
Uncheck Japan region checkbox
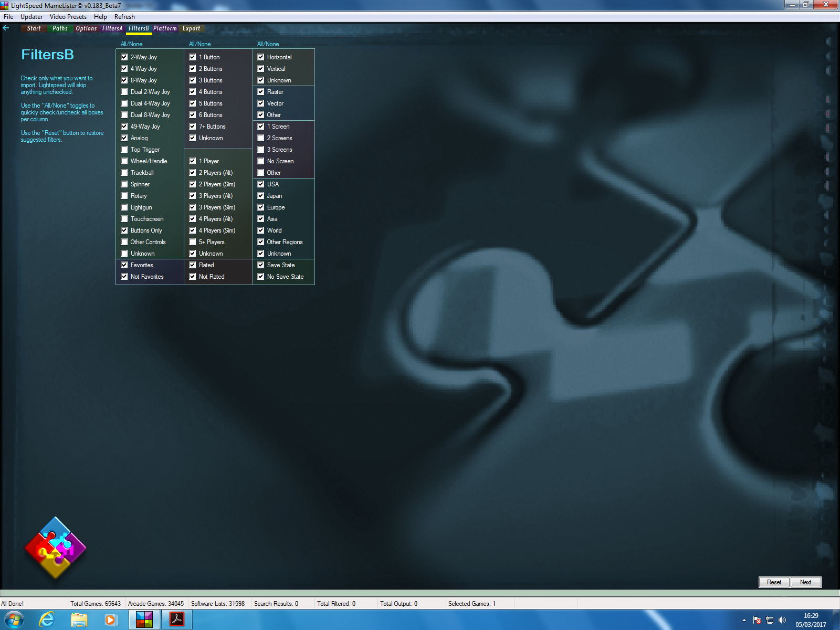pos(261,196)
